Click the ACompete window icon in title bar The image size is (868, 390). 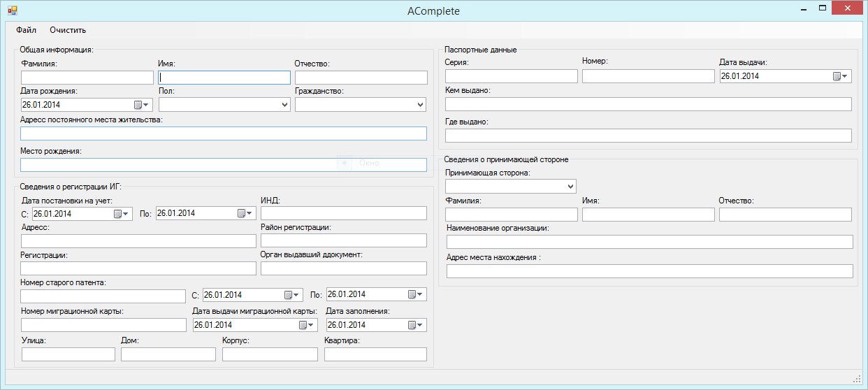[12, 10]
